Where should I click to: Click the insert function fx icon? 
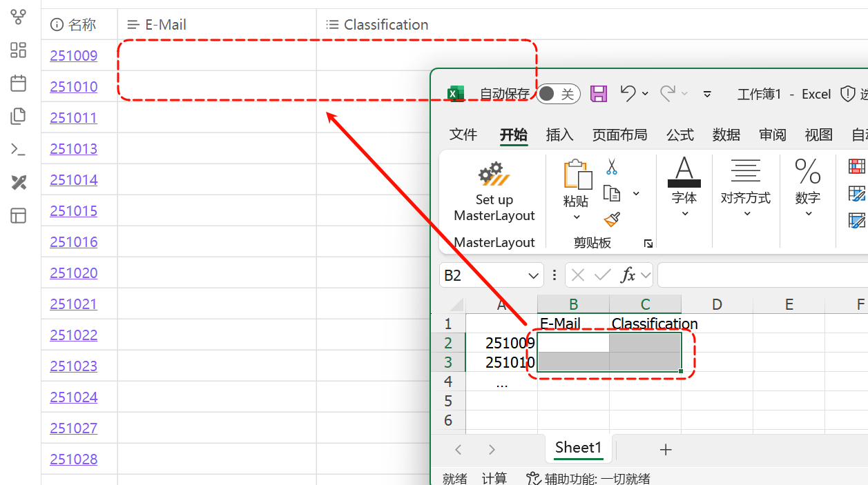(628, 275)
